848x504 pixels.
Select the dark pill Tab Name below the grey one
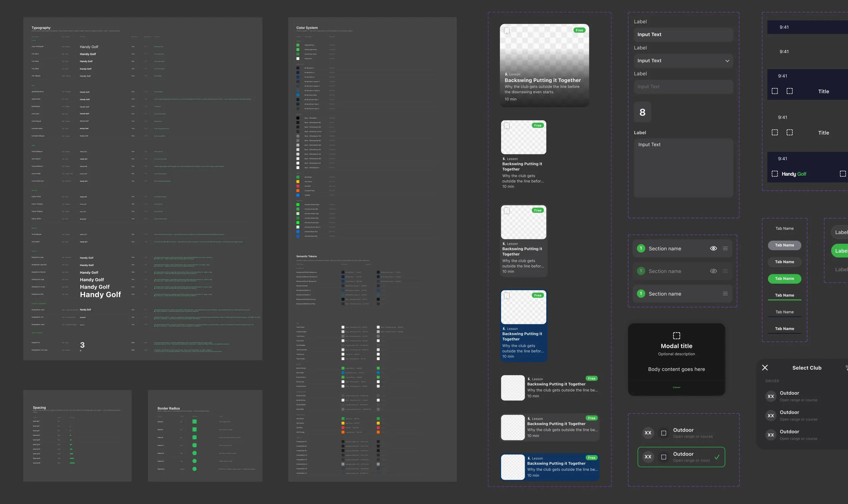pyautogui.click(x=784, y=262)
